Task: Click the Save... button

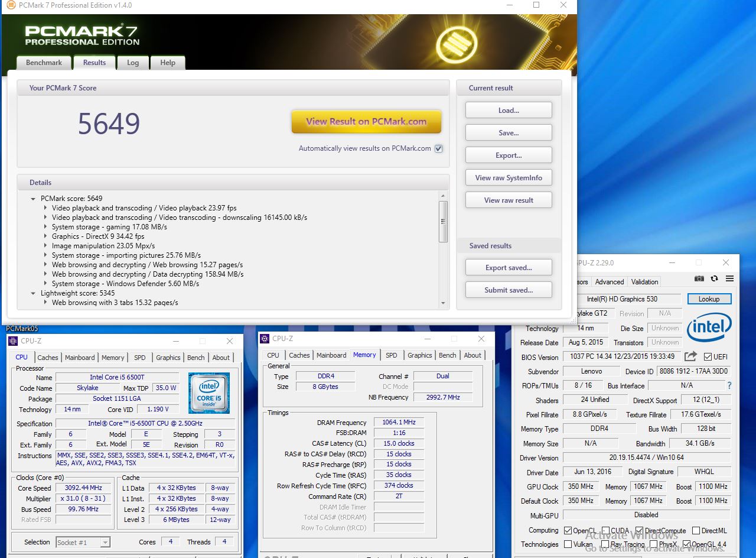Action: pos(509,133)
